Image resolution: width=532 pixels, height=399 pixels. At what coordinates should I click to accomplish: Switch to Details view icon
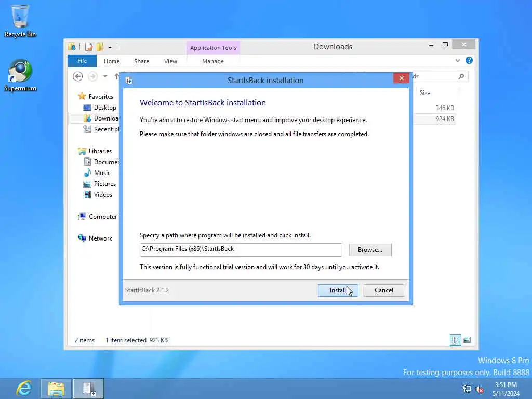pos(455,340)
